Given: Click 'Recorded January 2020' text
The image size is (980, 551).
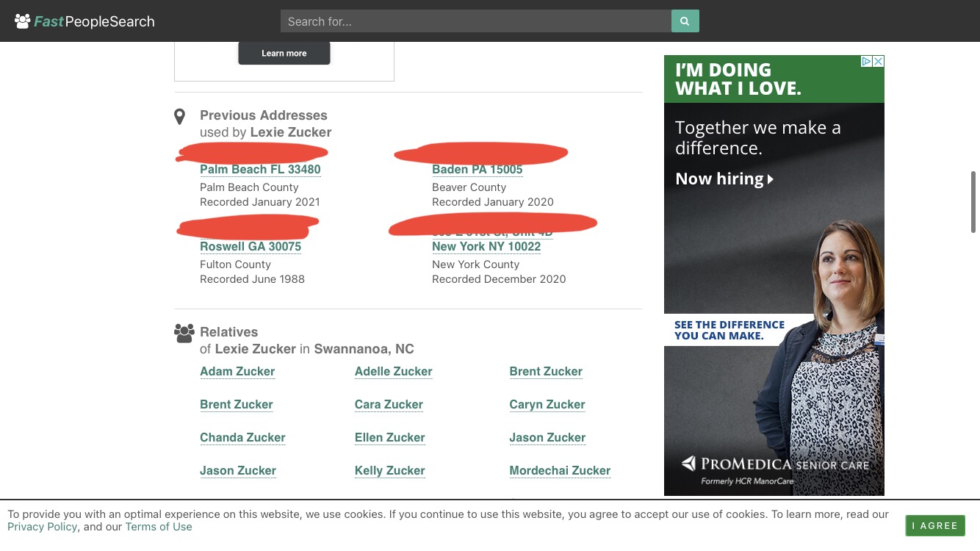Looking at the screenshot, I should point(493,202).
